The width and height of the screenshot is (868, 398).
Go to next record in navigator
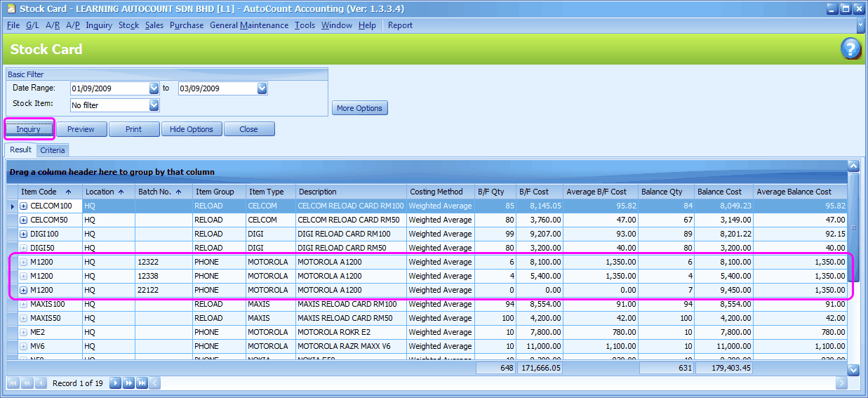click(x=116, y=383)
